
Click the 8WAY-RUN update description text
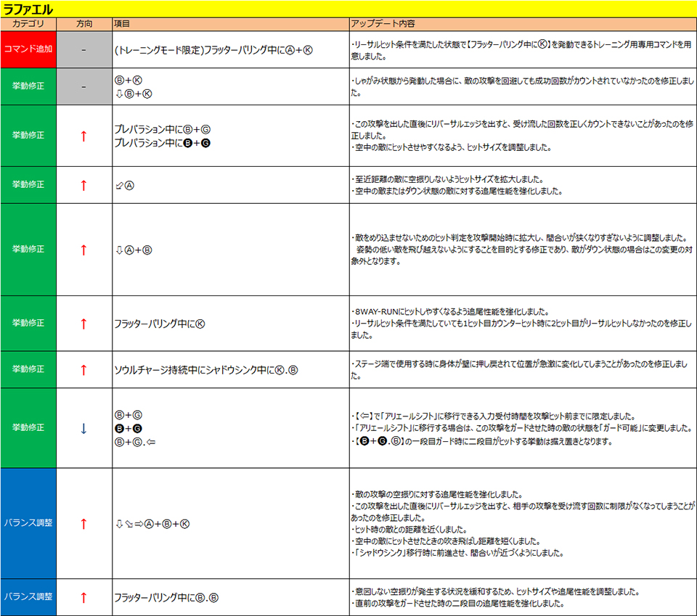(x=450, y=311)
